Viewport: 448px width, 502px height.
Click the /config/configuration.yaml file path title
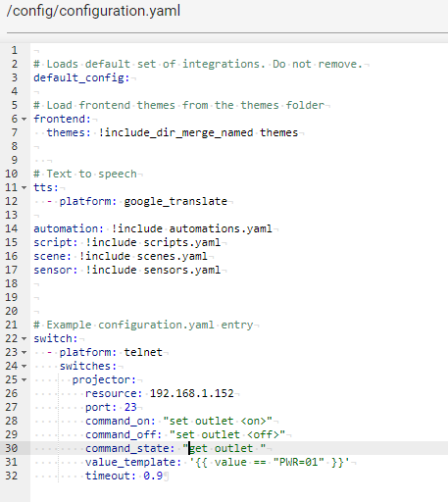93,11
